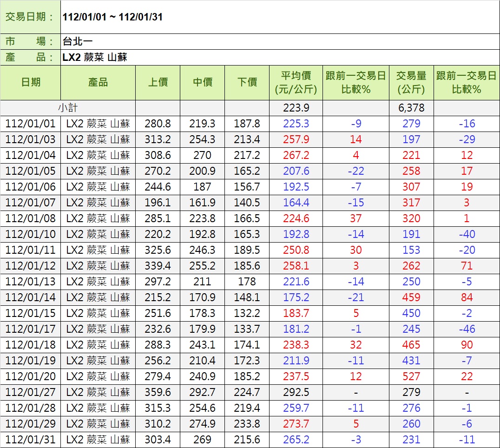Viewport: 500px width, 448px height.
Task: Click the 下價 column header
Action: pos(247,82)
